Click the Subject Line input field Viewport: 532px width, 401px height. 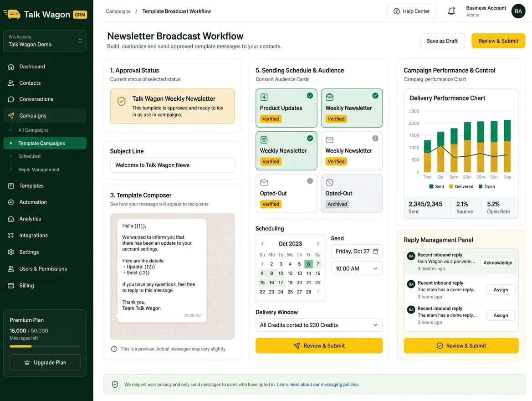pos(172,165)
